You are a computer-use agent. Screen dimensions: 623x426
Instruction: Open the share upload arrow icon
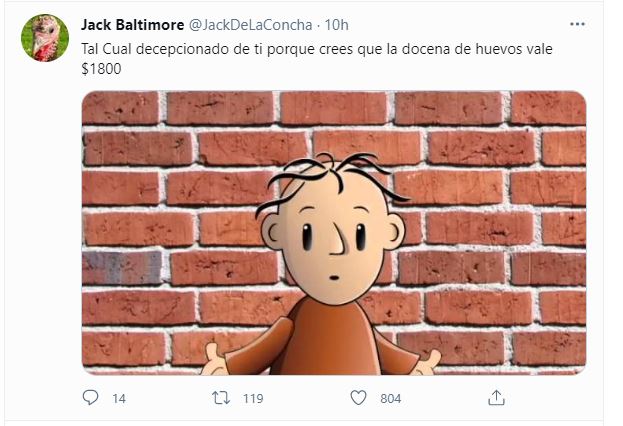pos(496,397)
